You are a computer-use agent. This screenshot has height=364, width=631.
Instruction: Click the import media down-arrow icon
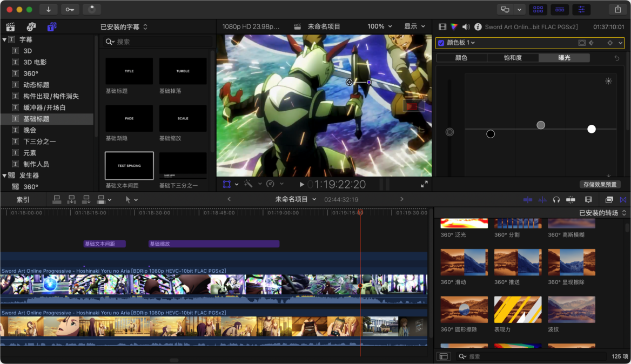click(48, 9)
